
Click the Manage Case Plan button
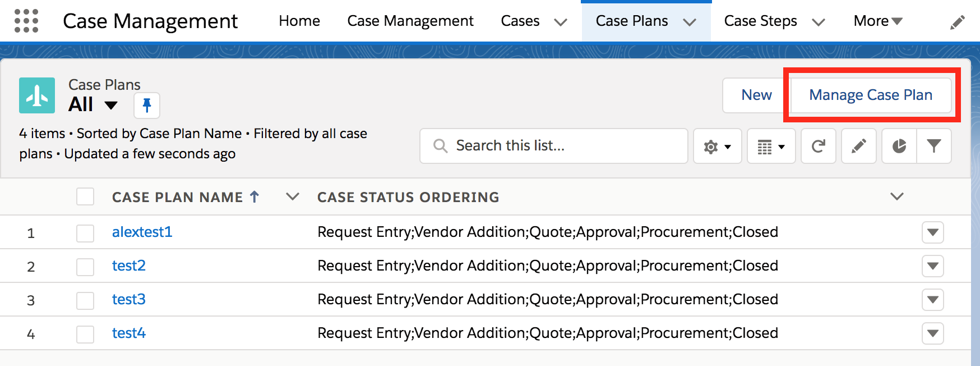point(871,95)
